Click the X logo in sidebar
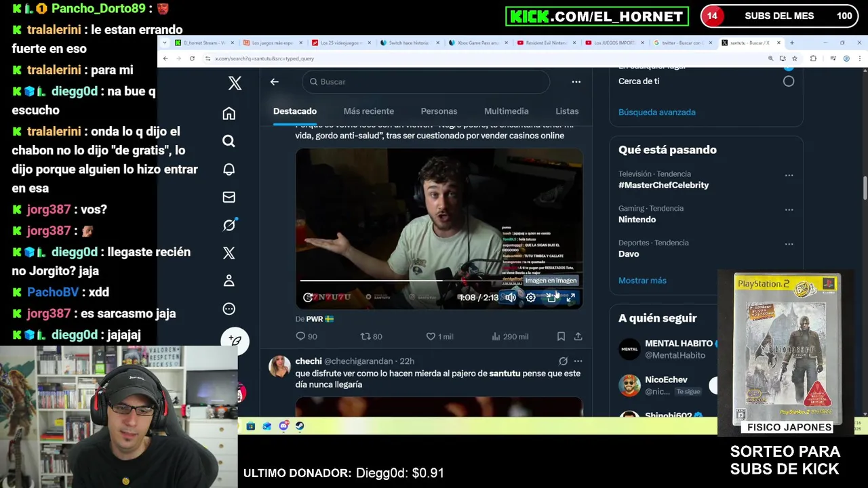868x488 pixels. click(x=235, y=83)
